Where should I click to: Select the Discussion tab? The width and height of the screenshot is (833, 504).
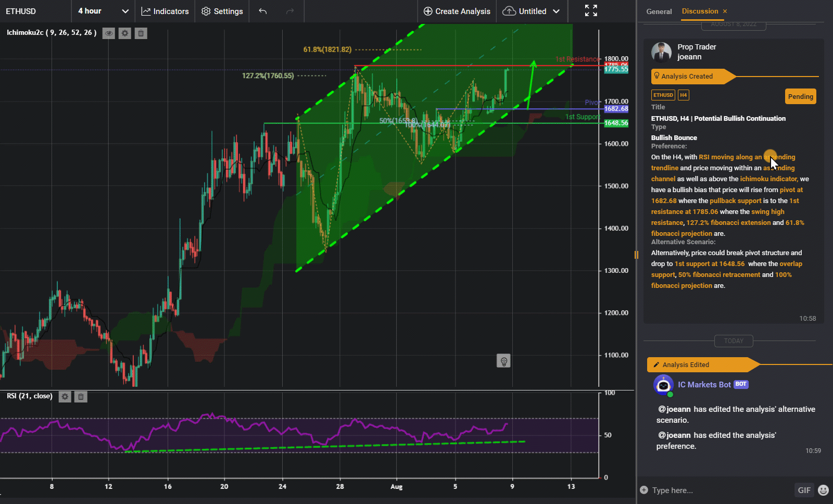(700, 11)
